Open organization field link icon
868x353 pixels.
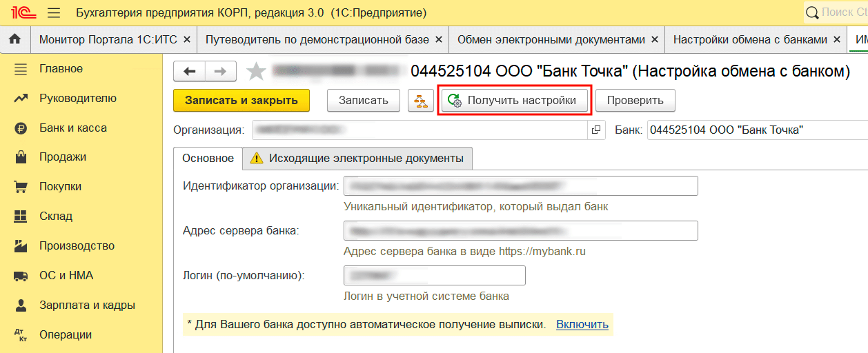[596, 130]
